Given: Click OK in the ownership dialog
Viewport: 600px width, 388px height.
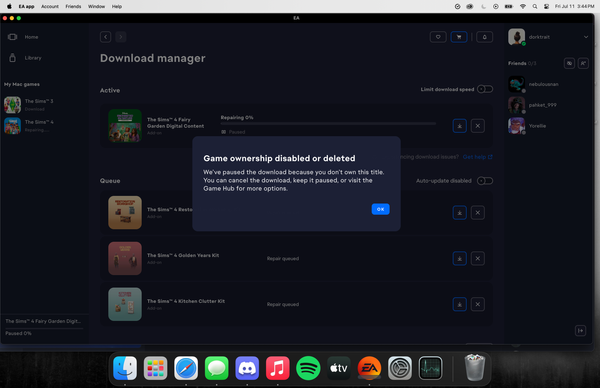Looking at the screenshot, I should click(x=380, y=209).
